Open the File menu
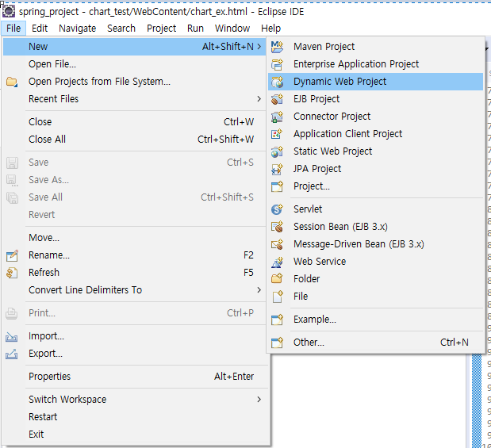The height and width of the screenshot is (448, 491). (13, 29)
